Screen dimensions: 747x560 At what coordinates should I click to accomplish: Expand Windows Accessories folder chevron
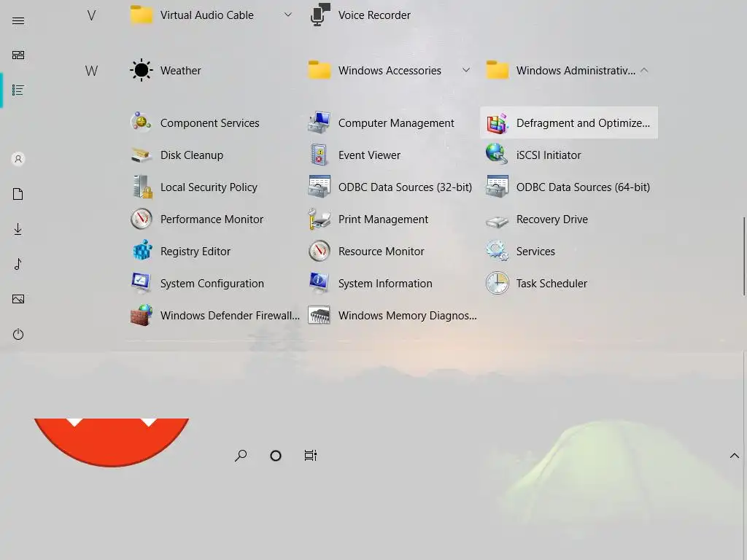click(x=466, y=70)
